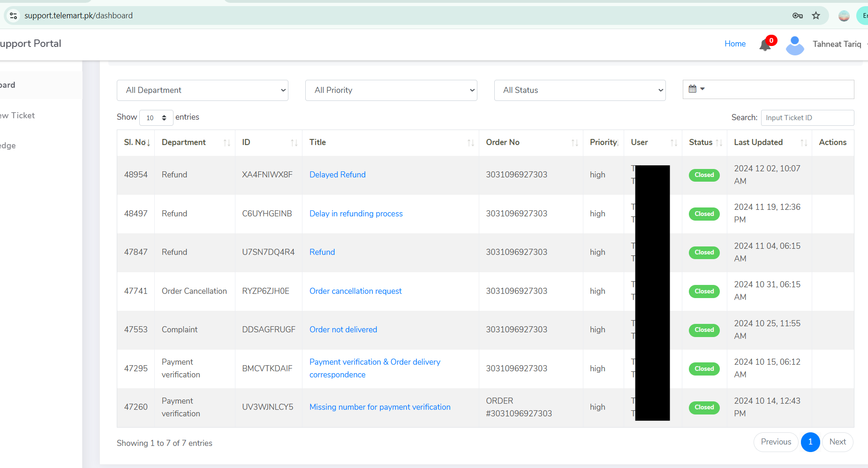Select ticket ID DDSAGFRUGF cell
The height and width of the screenshot is (468, 868).
point(269,330)
